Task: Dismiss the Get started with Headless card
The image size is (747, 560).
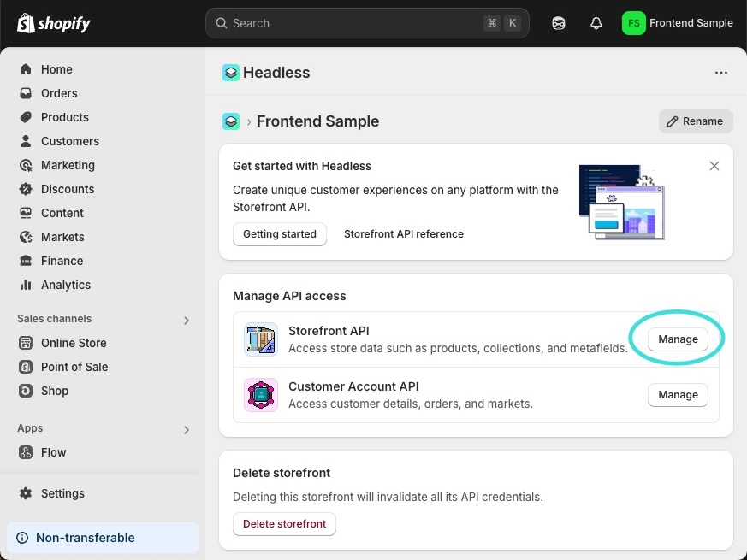Action: tap(714, 166)
